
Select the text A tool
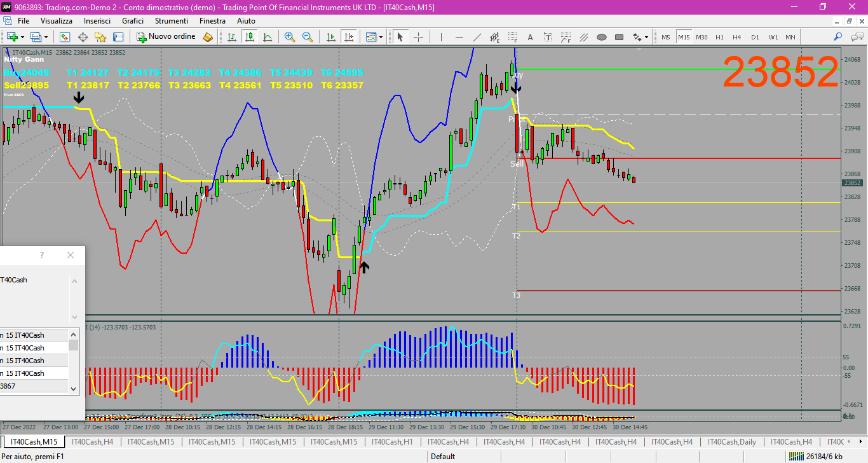[531, 37]
